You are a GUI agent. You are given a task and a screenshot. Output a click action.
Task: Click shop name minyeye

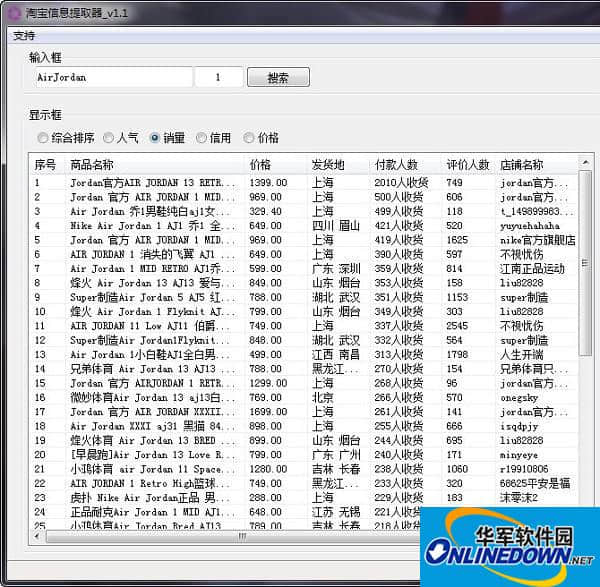519,455
